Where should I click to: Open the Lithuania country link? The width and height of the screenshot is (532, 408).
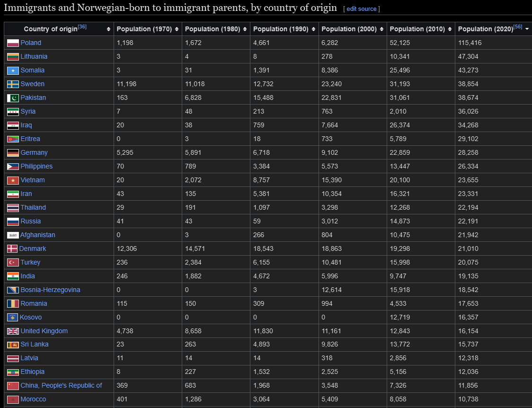tap(34, 57)
